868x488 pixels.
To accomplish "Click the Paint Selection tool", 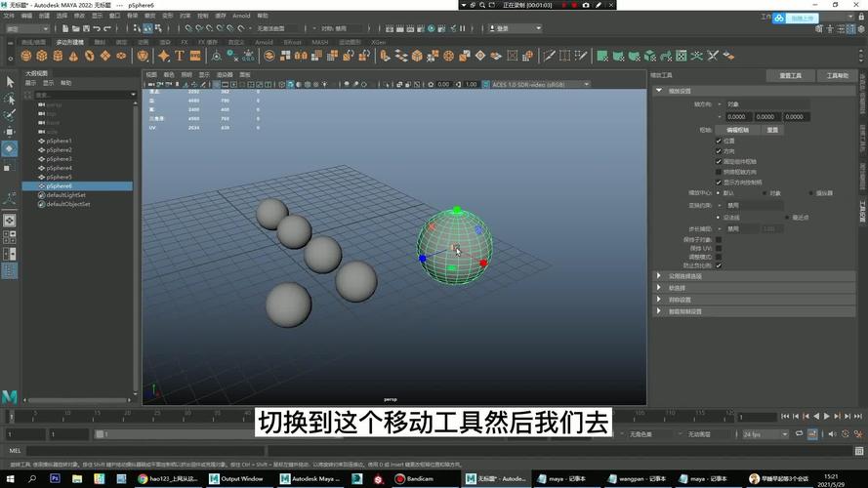I will point(10,115).
